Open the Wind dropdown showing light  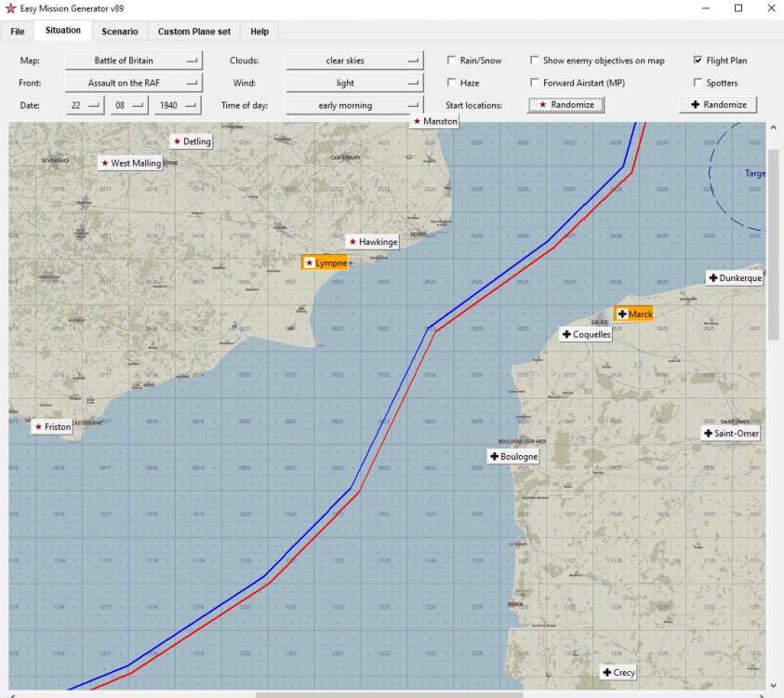pos(354,83)
